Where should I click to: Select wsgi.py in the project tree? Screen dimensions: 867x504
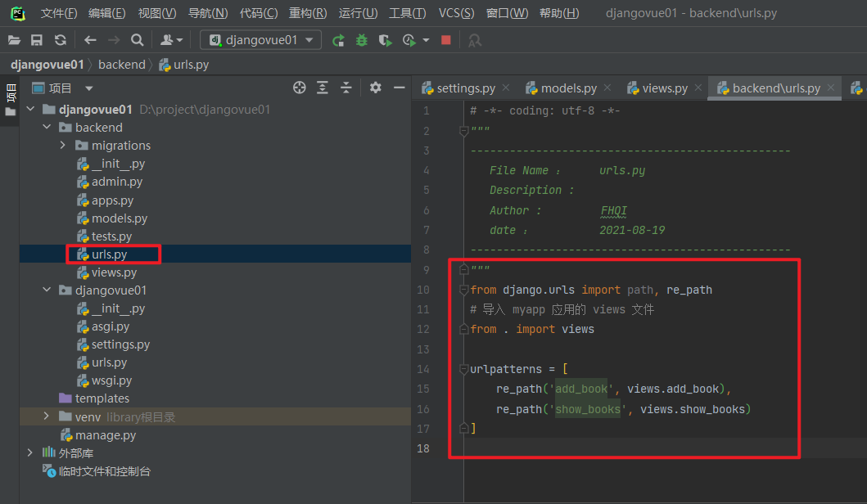pos(104,380)
